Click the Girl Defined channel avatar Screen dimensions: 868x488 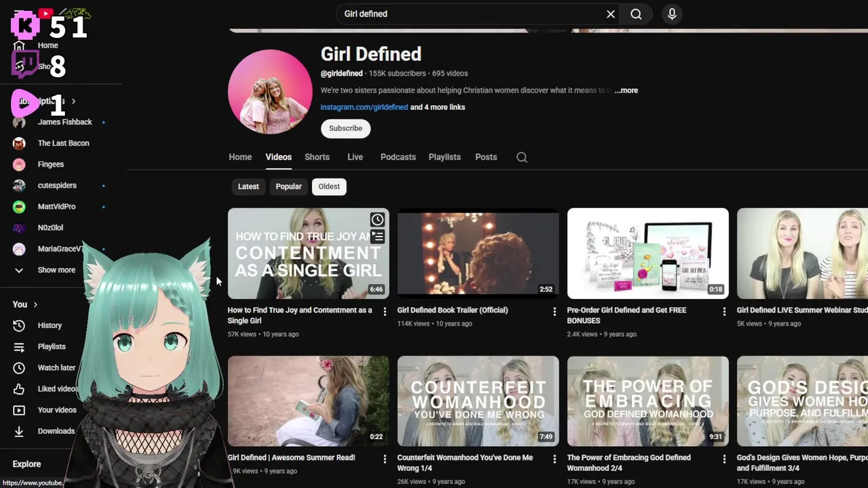click(x=270, y=91)
